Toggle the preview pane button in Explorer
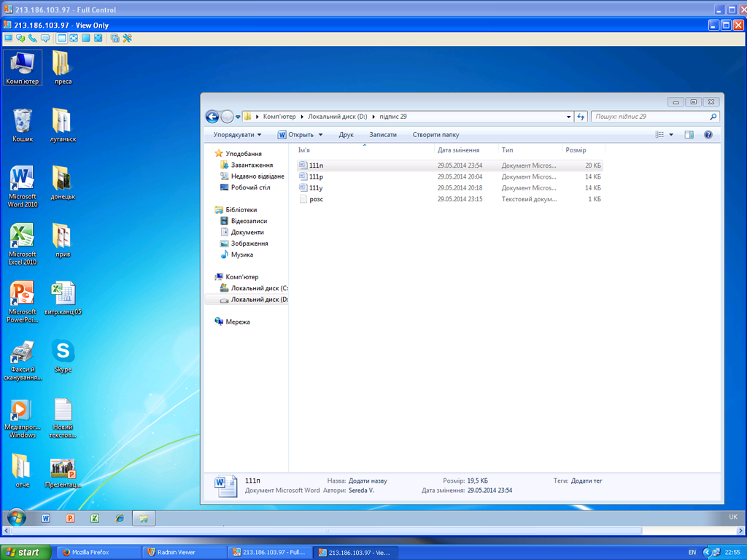 (x=689, y=135)
